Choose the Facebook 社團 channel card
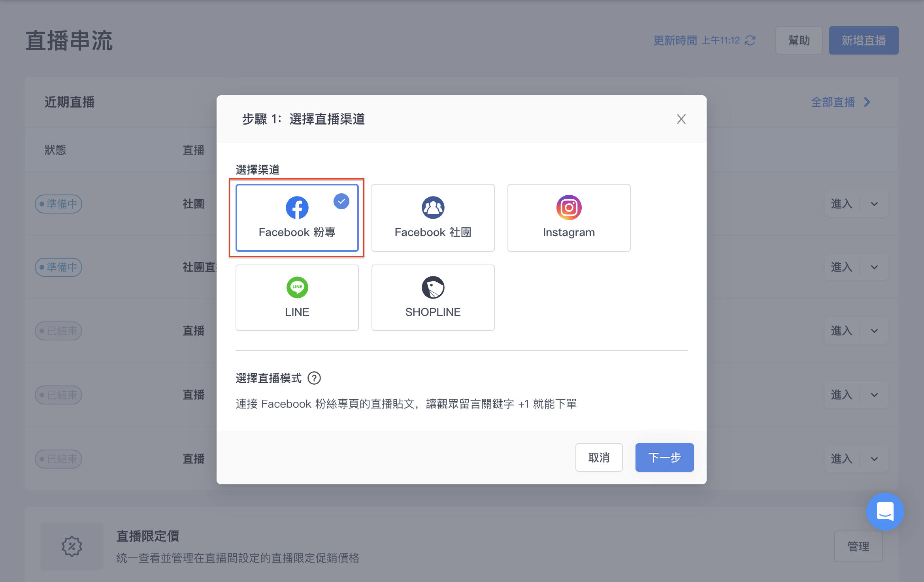 pyautogui.click(x=433, y=217)
